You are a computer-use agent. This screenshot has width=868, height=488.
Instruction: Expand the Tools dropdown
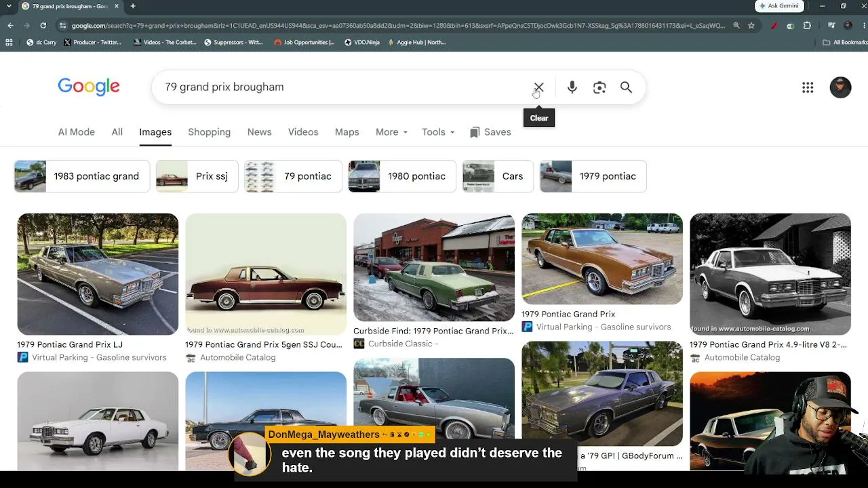(438, 132)
